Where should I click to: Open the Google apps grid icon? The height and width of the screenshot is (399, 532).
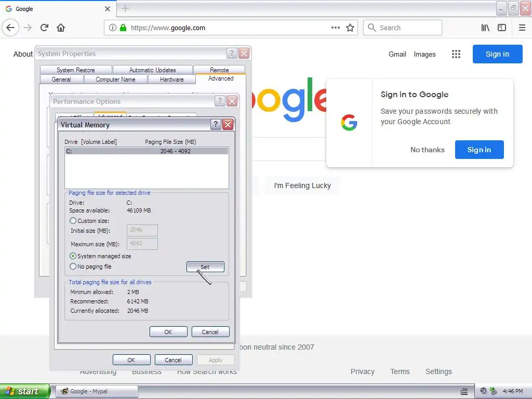456,54
